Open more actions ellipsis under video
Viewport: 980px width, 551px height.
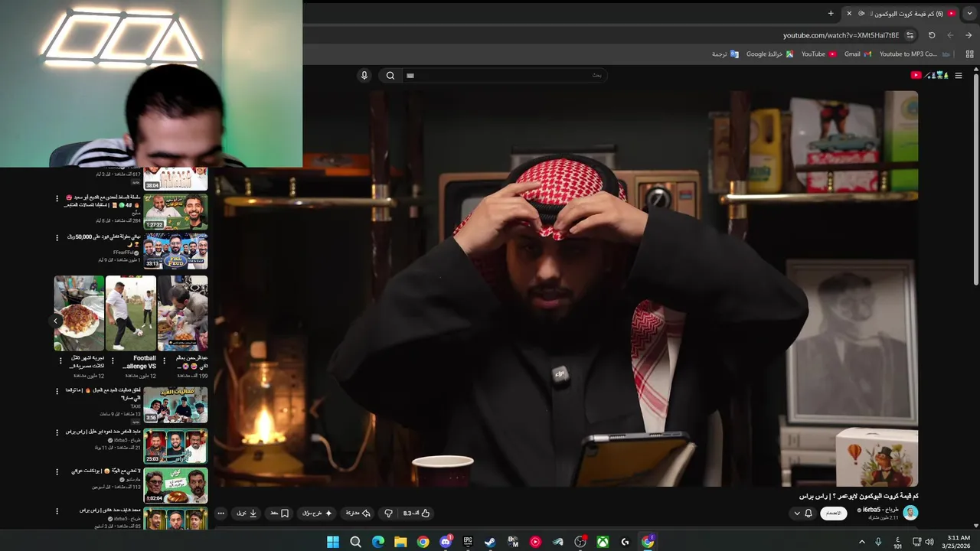pyautogui.click(x=220, y=513)
